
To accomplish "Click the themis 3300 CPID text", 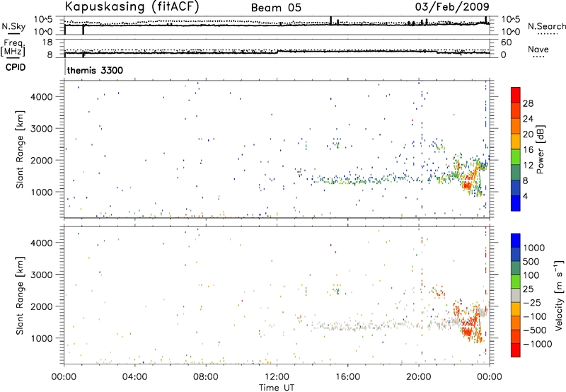I will [x=95, y=70].
